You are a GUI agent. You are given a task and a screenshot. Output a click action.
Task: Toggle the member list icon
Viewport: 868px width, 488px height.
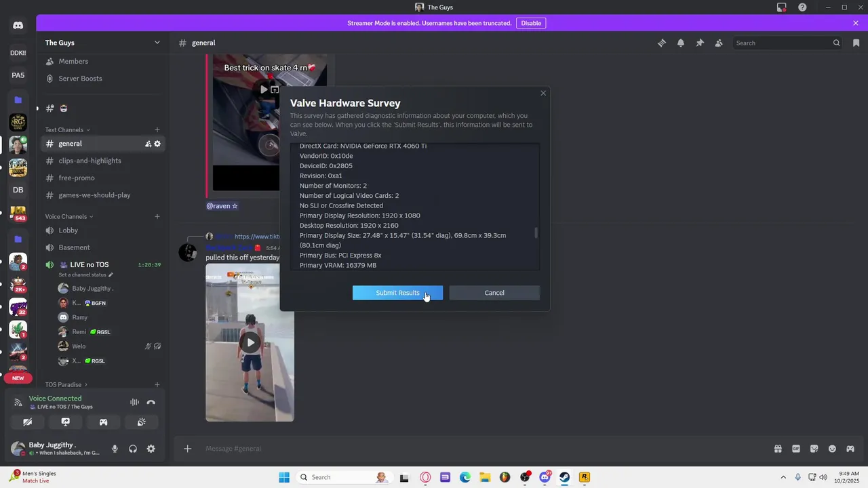click(x=719, y=43)
